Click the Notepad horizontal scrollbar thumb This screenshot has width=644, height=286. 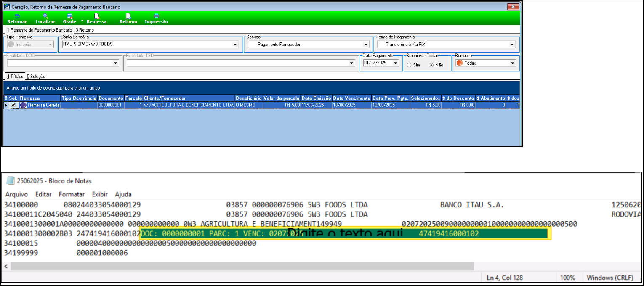[242, 266]
